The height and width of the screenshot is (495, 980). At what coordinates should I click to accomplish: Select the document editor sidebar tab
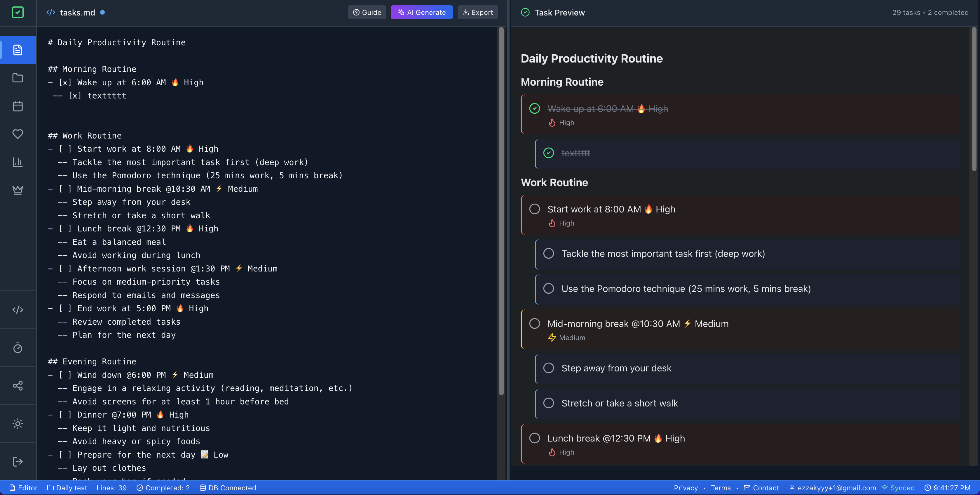pyautogui.click(x=18, y=50)
